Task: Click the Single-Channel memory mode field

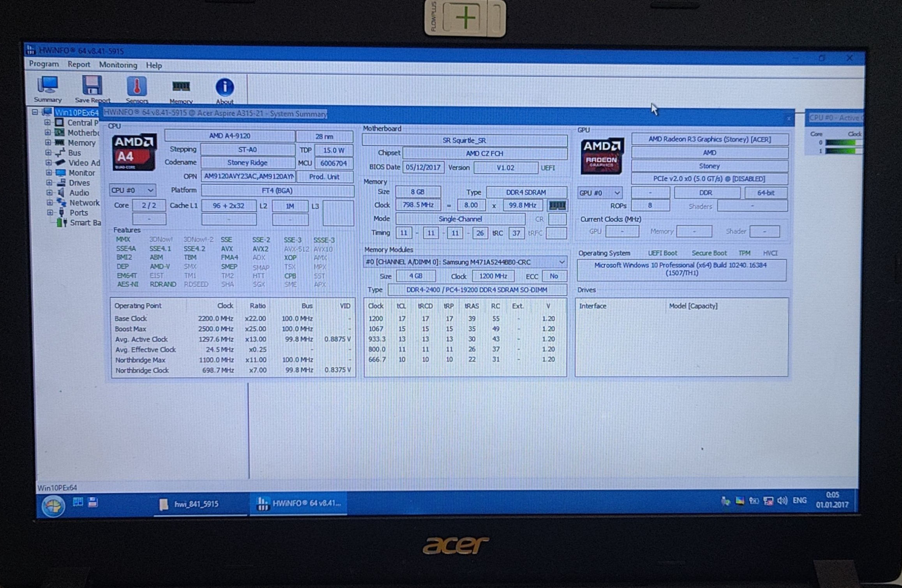Action: click(460, 219)
